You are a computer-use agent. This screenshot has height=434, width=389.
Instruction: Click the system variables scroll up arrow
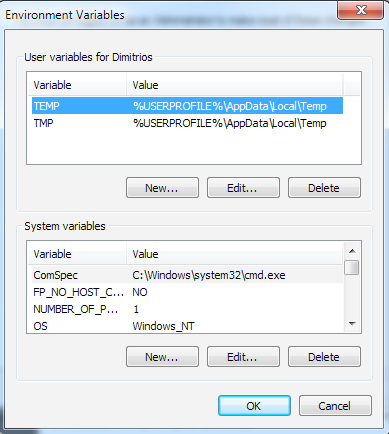click(x=352, y=251)
